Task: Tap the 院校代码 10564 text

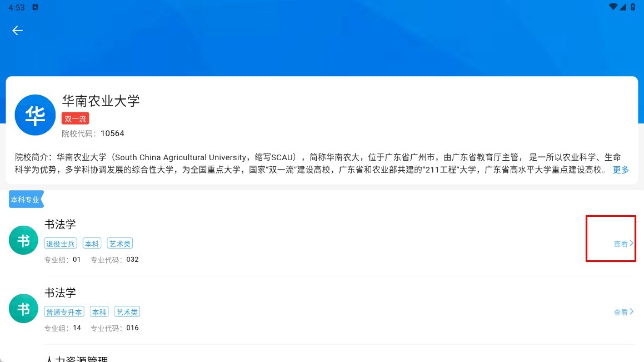Action: tap(93, 133)
